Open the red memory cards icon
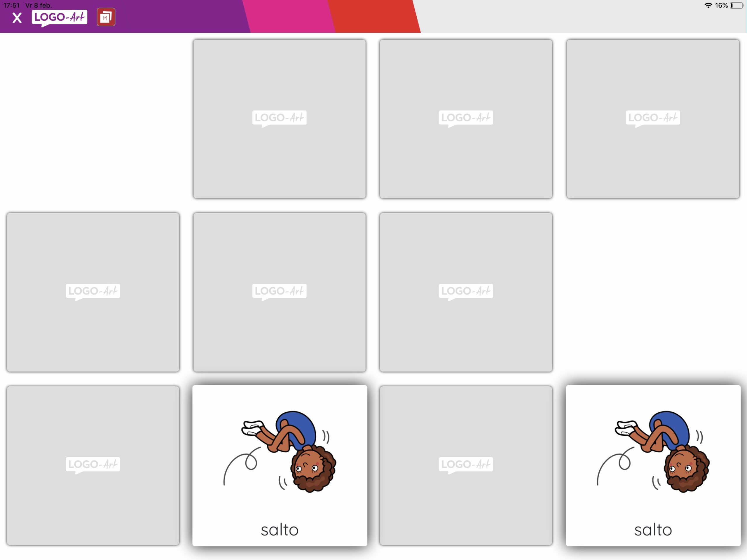The height and width of the screenshot is (560, 747). coord(106,17)
